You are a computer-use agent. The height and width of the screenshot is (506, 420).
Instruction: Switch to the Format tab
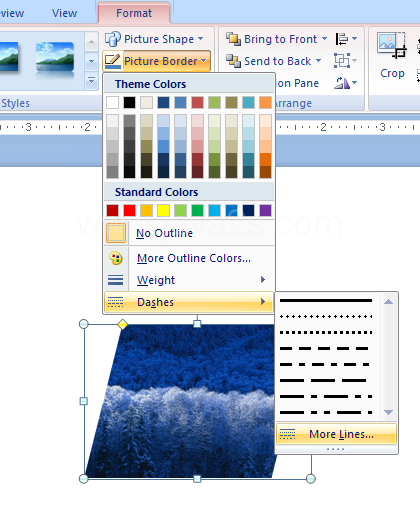point(134,13)
